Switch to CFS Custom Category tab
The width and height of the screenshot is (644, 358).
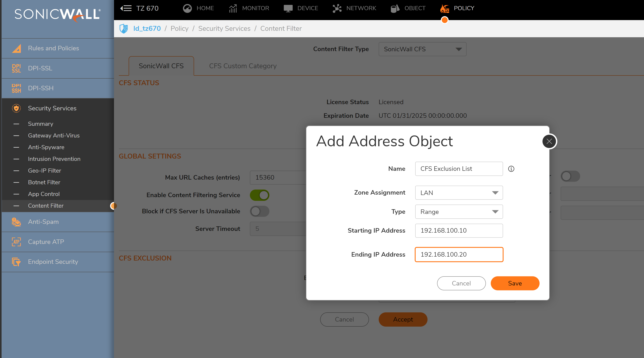click(x=242, y=66)
